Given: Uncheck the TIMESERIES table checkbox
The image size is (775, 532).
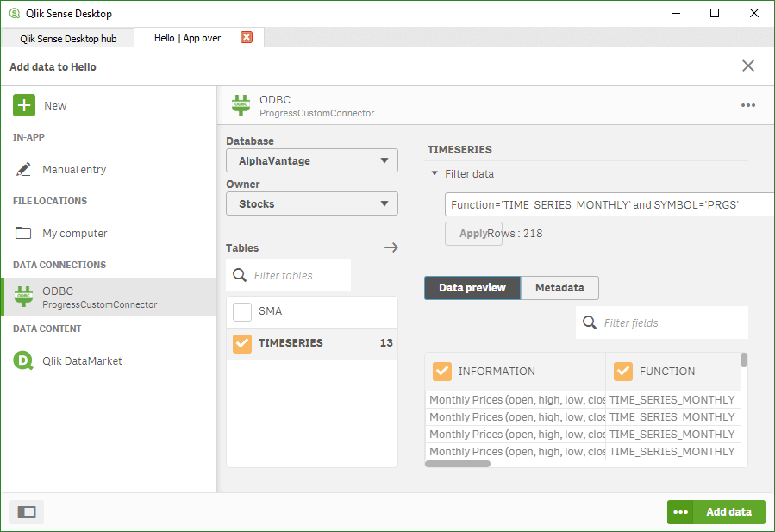Looking at the screenshot, I should (241, 343).
